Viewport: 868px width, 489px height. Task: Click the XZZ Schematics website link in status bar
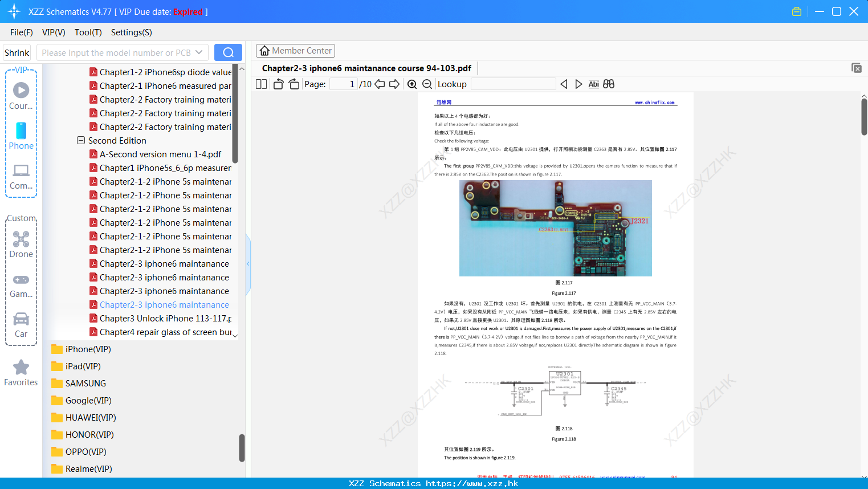pyautogui.click(x=472, y=483)
